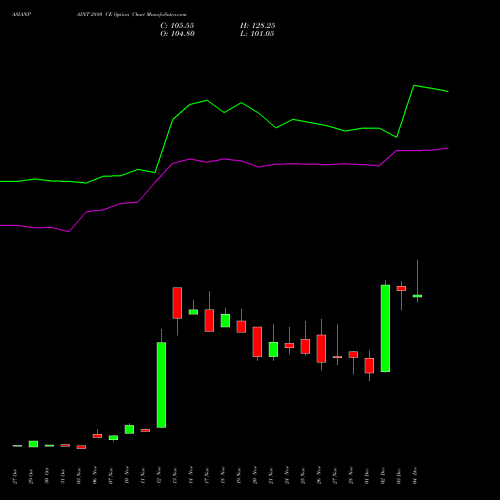
Task: Click the 17 Nov date label
Action: point(207,476)
